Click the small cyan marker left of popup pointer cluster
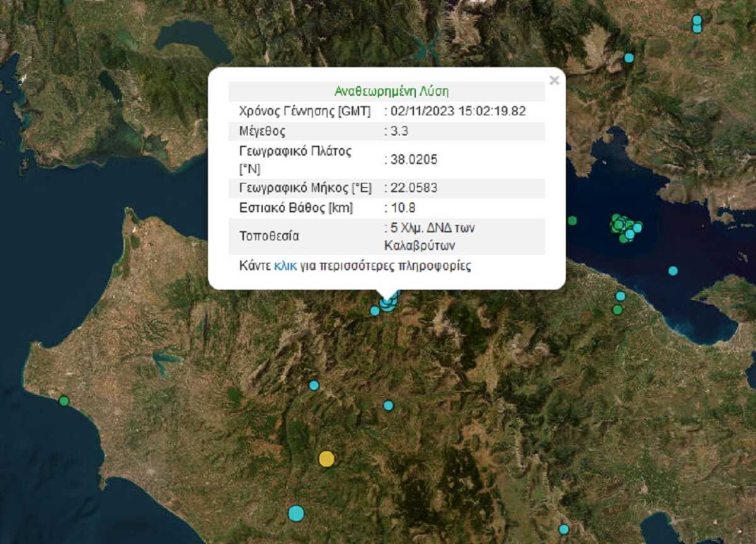This screenshot has height=544, width=756. pos(375,311)
